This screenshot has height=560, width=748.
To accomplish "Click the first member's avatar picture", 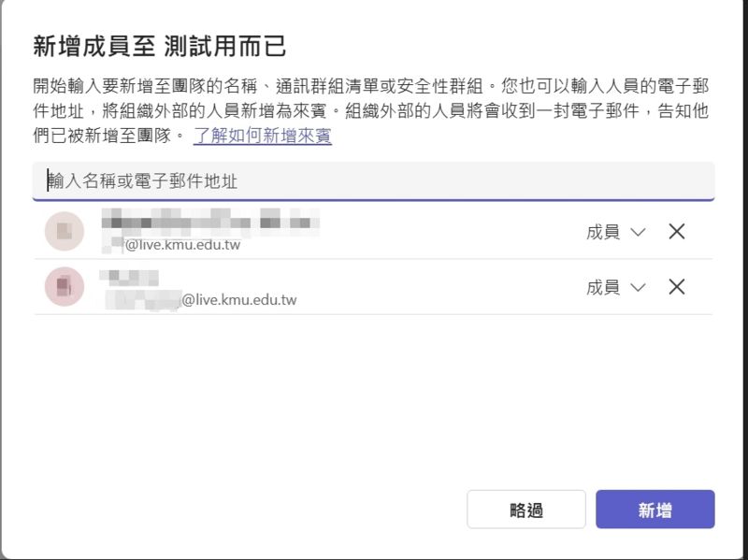I will (x=65, y=232).
